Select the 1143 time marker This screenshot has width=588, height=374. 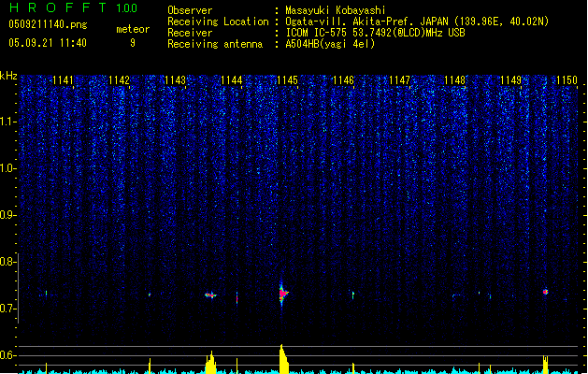coord(175,80)
